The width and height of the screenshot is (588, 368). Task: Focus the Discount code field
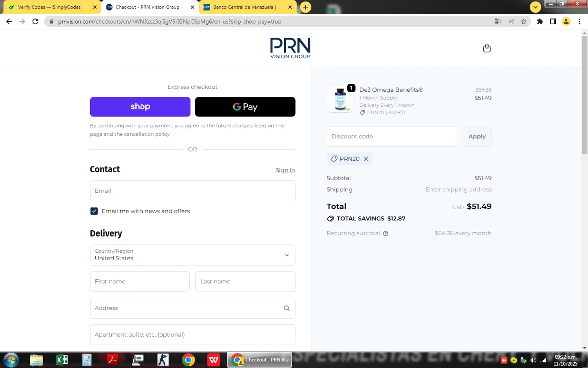point(392,137)
